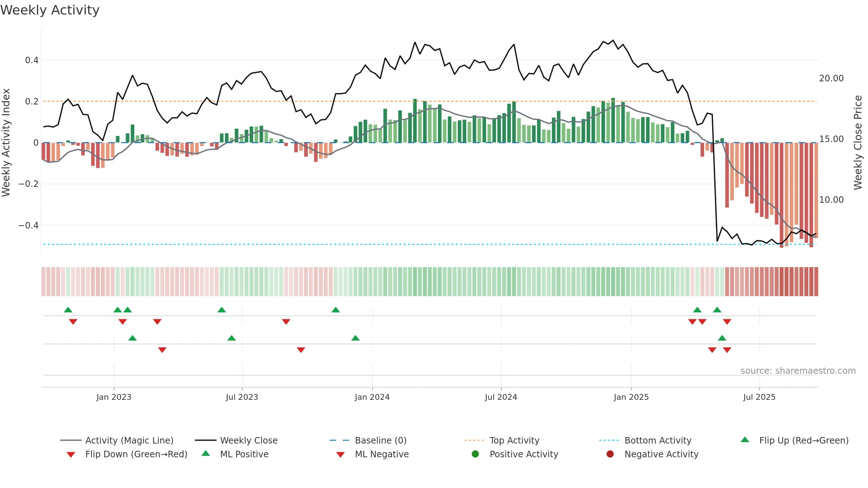868x488 pixels.
Task: Toggle the ML Positive legend entry
Action: [235, 454]
